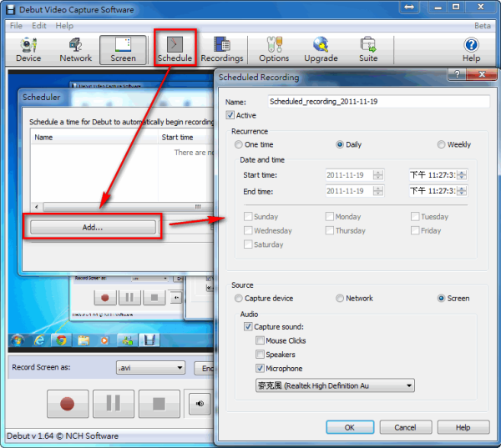Click the scheduler scrollbar left arrow
The width and height of the screenshot is (501, 448).
coord(37,207)
